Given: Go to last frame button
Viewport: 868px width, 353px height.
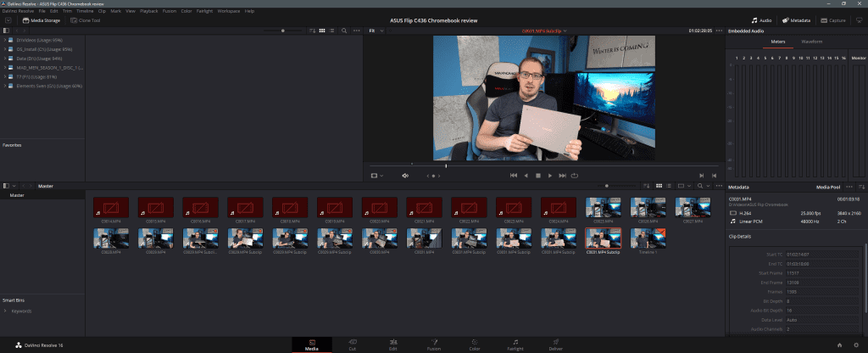Looking at the screenshot, I should [x=563, y=176].
